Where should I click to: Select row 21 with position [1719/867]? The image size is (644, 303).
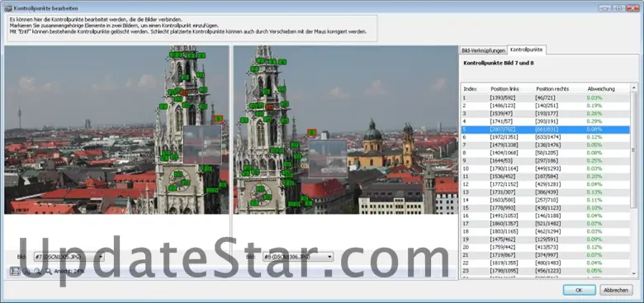click(546, 255)
